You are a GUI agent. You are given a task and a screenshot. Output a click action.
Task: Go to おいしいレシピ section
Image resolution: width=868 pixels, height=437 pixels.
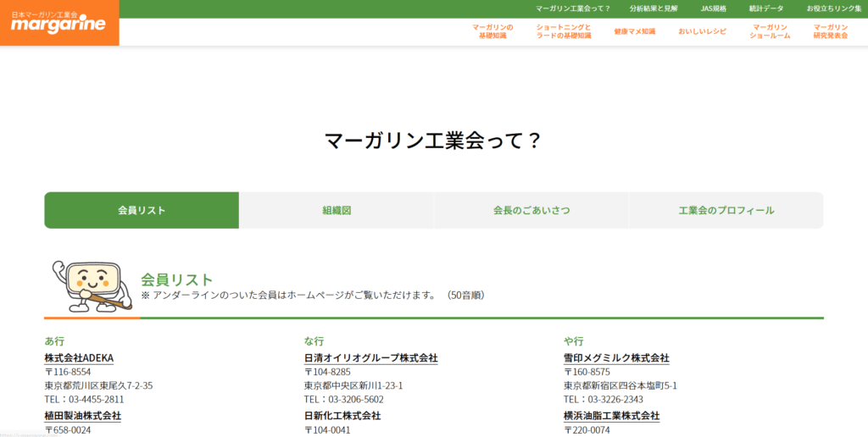tap(702, 31)
